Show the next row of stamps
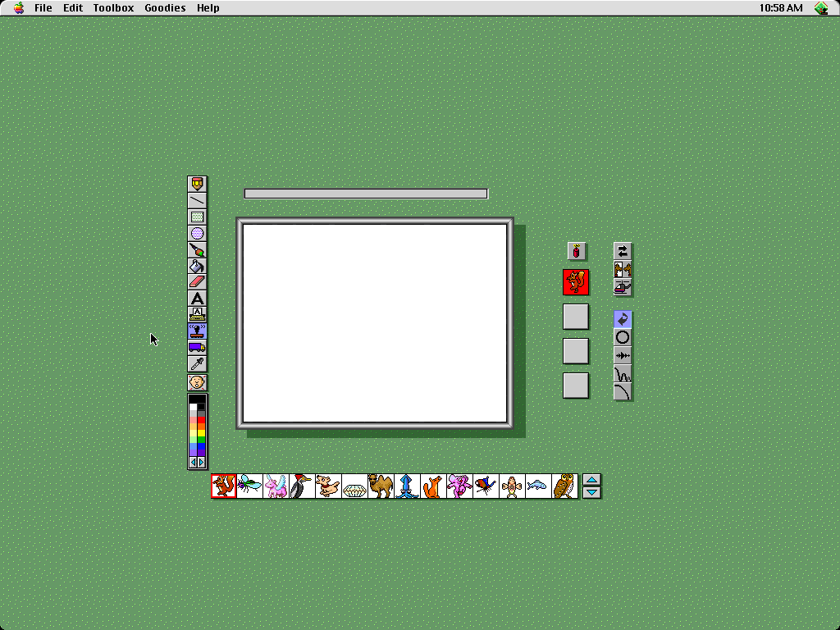The width and height of the screenshot is (840, 630). [x=591, y=492]
